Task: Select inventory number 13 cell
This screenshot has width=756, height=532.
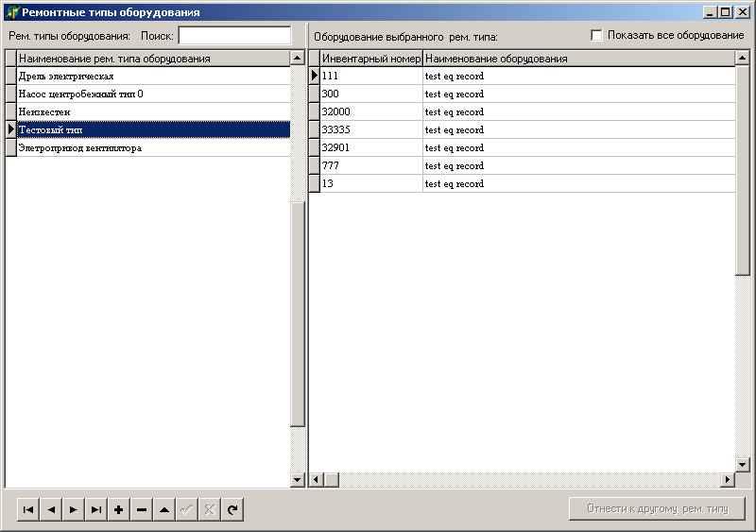Action: point(371,183)
